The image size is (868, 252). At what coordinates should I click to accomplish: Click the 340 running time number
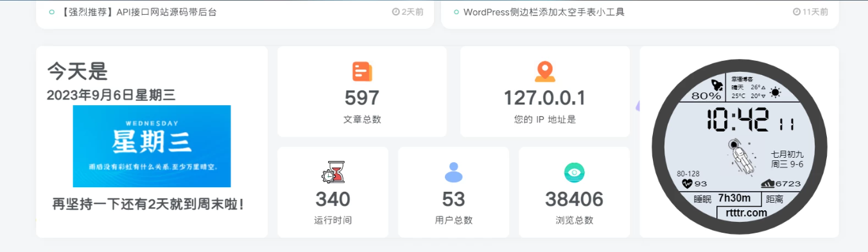[x=333, y=199]
